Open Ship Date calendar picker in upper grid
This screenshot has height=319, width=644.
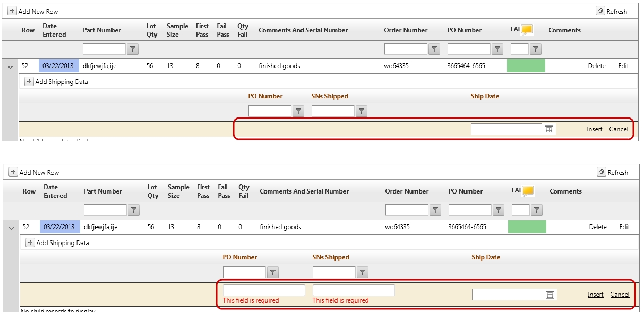click(x=549, y=129)
